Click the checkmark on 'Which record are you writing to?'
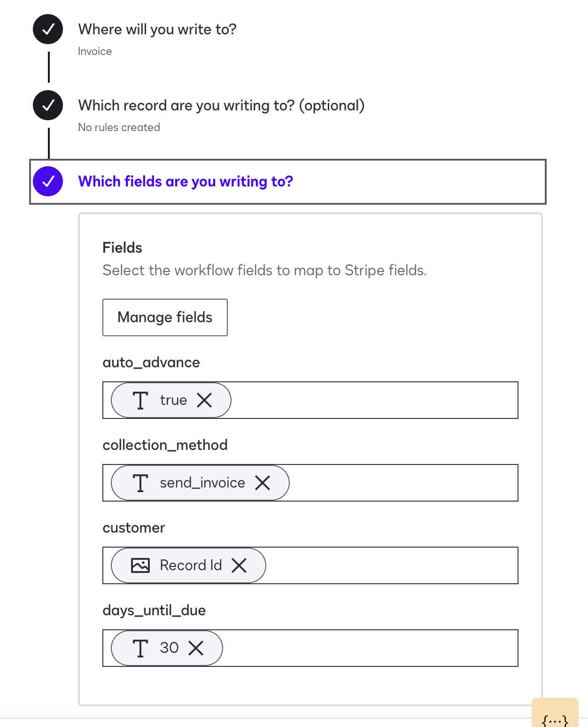 tap(47, 105)
